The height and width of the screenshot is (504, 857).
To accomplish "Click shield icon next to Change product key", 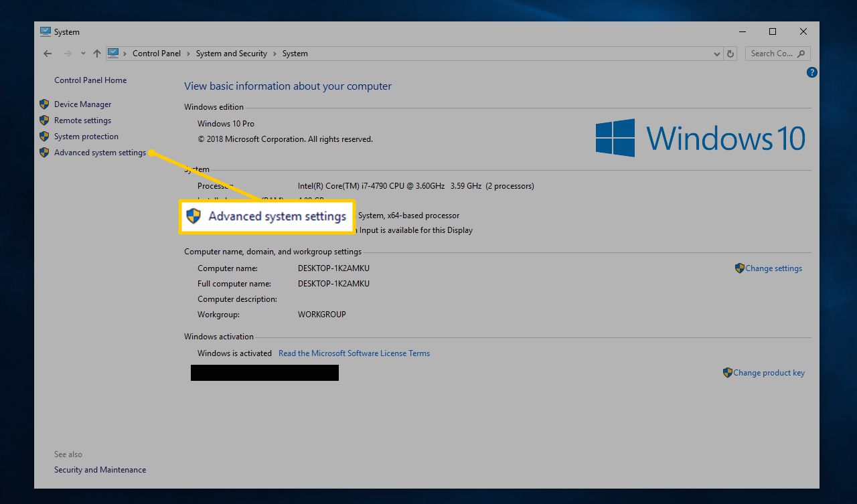I will (x=728, y=373).
